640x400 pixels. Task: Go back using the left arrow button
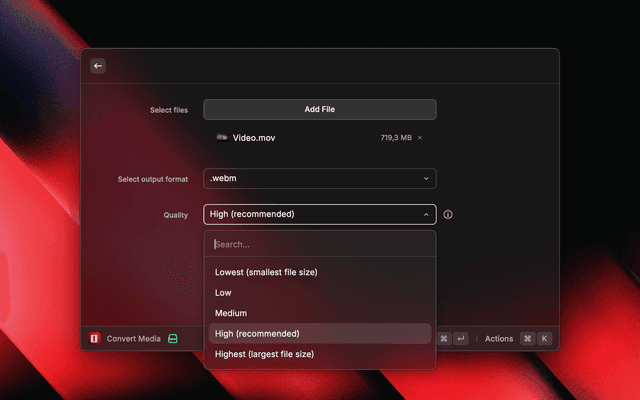(x=98, y=66)
